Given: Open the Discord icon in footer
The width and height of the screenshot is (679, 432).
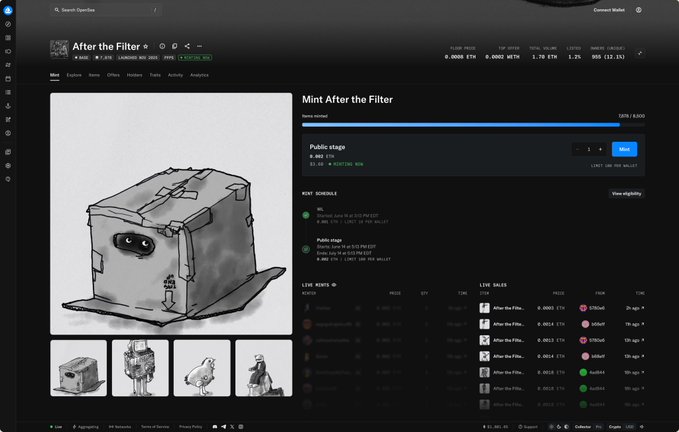Looking at the screenshot, I should point(215,427).
